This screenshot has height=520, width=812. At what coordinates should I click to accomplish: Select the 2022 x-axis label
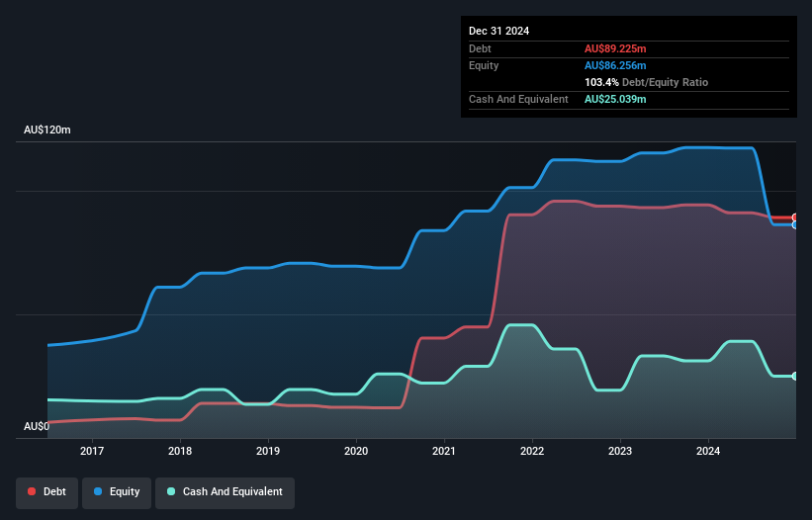pyautogui.click(x=532, y=451)
